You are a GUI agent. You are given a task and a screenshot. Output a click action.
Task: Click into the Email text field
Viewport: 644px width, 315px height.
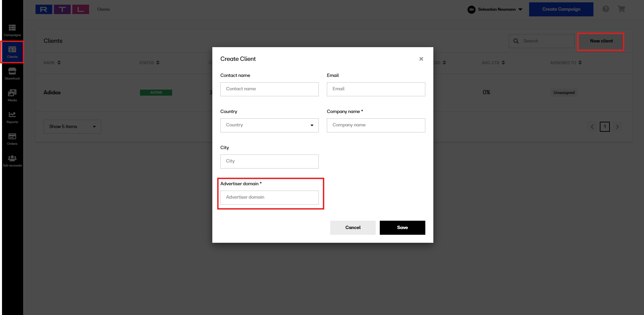click(x=376, y=89)
